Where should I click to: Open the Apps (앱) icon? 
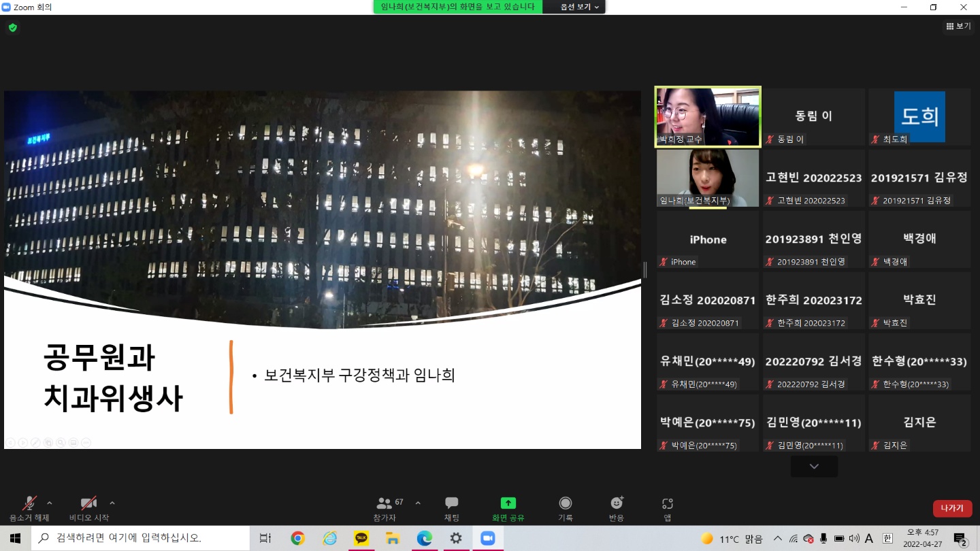click(668, 508)
